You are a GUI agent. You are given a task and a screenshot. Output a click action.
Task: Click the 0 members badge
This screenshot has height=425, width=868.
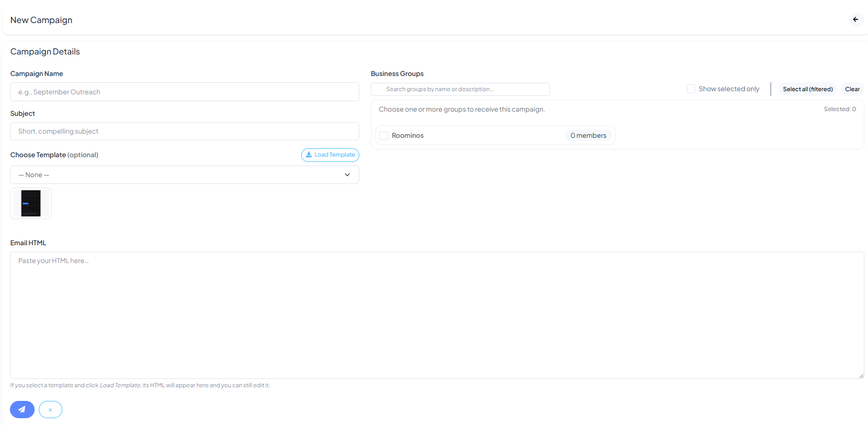tap(588, 136)
